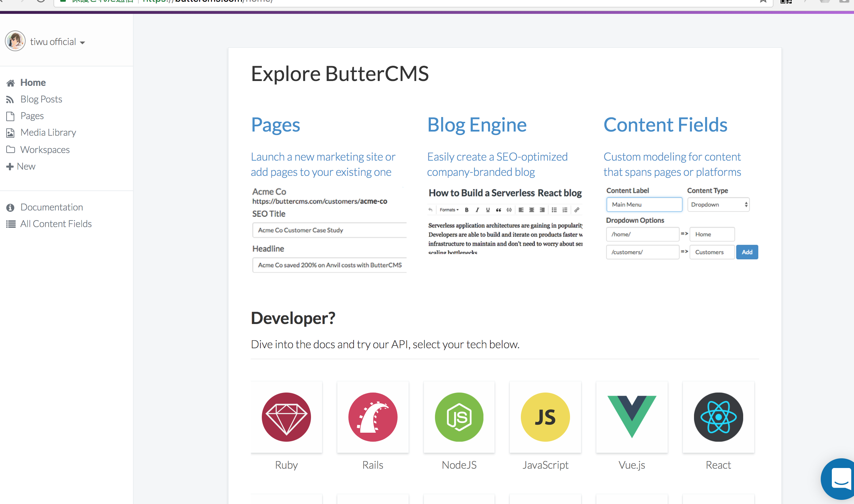This screenshot has width=854, height=504.
Task: Select the NodeJS tech icon
Action: [459, 417]
